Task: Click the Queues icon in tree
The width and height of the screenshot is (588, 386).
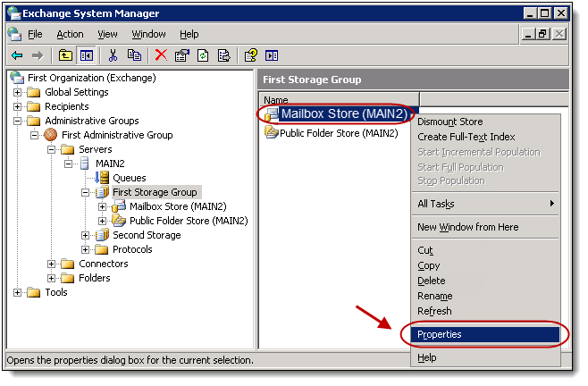Action: (x=102, y=178)
